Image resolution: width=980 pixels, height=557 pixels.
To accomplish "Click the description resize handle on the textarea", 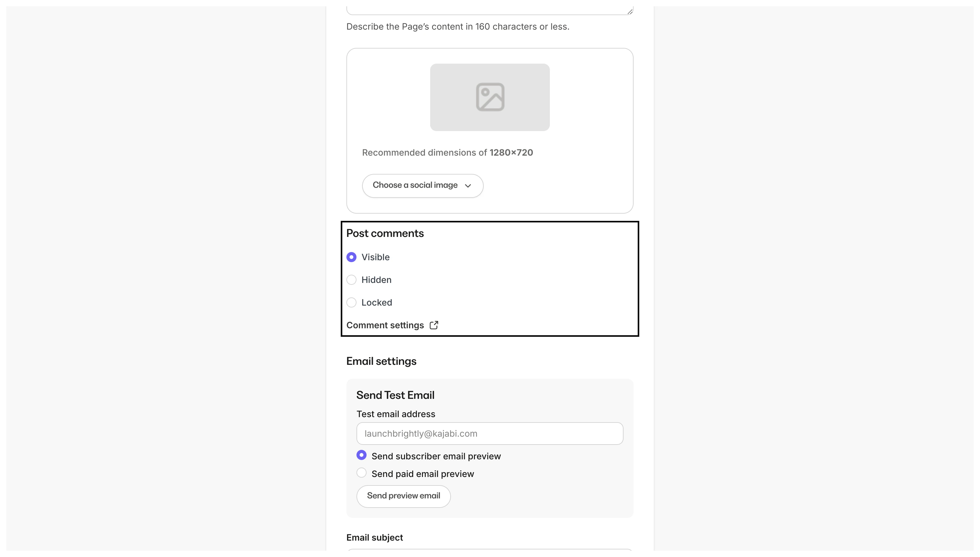I will (x=630, y=11).
